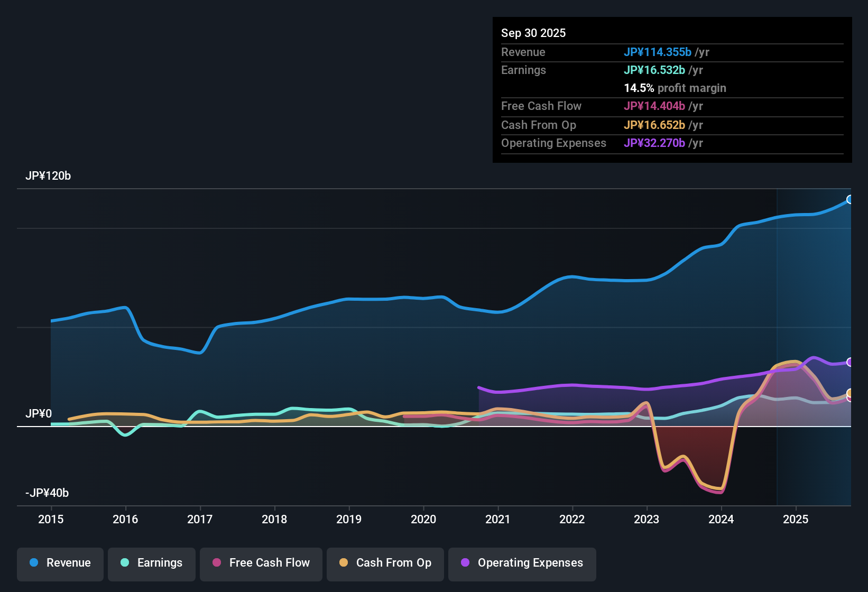
Task: Select the Revenue endpoint marker on the chart
Action: tap(850, 200)
